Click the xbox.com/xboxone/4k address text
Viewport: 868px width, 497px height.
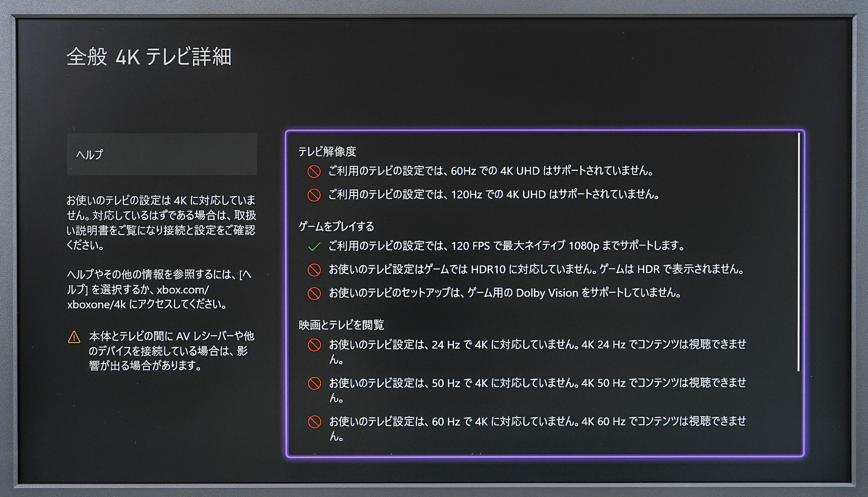tap(183, 290)
